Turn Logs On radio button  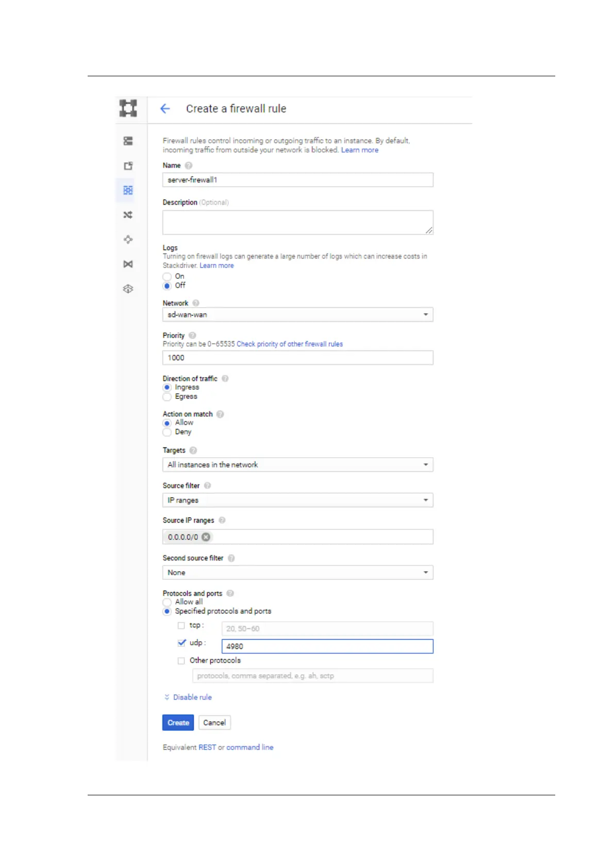(167, 277)
